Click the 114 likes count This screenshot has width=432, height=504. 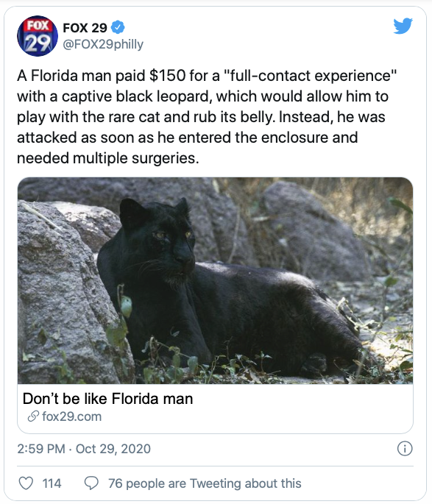tap(52, 483)
